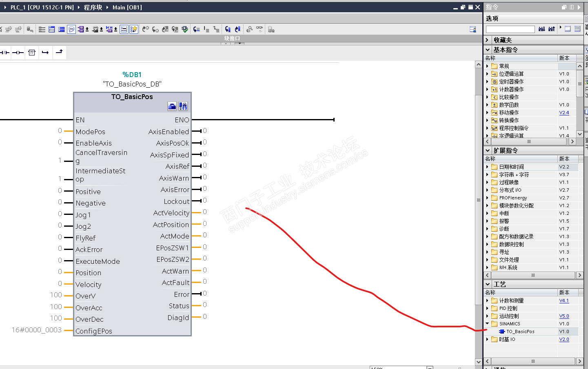Expand the 日期和时间 folder

[x=487, y=167]
